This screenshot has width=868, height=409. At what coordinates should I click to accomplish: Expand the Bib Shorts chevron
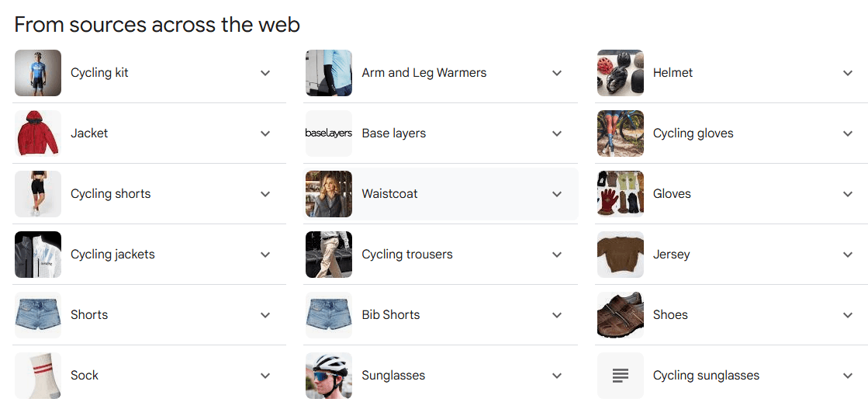[x=557, y=315]
